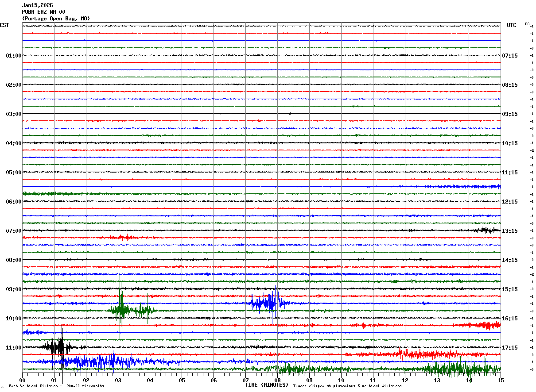Image resolution: width=536 pixels, height=392 pixels.
Task: Click the 08:15 UTC time label
Action: coord(510,85)
